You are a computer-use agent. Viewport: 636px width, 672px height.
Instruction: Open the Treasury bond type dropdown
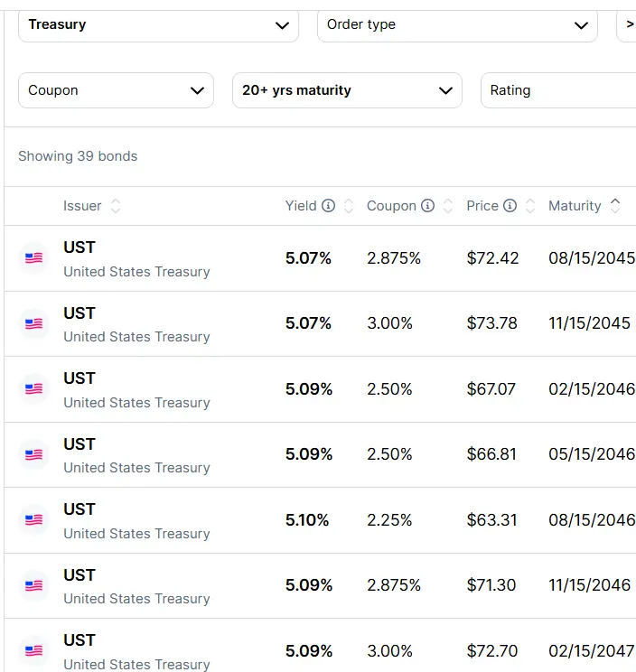tap(158, 25)
